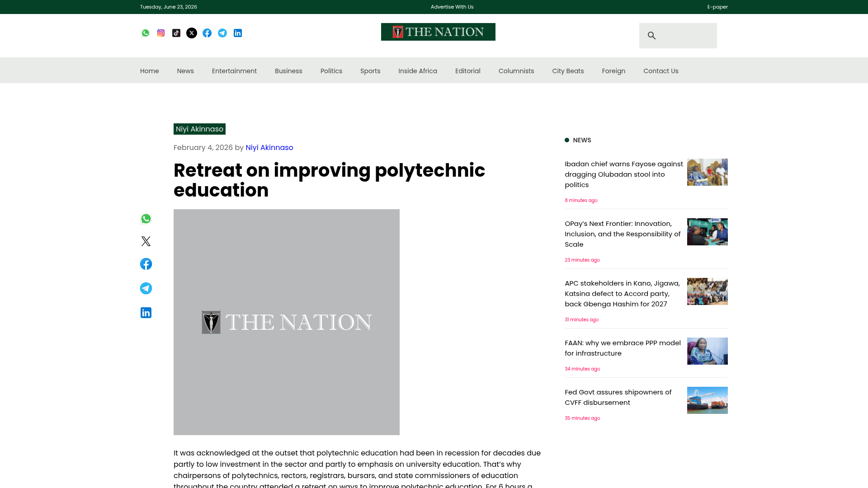Open WhatsApp icon in header social row

[x=146, y=33]
